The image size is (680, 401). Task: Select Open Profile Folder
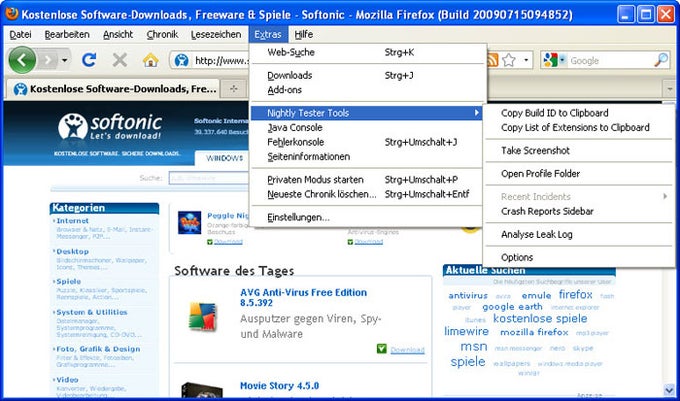point(579,173)
